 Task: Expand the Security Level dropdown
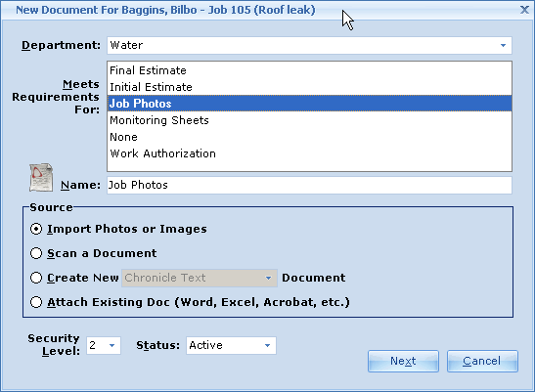(111, 346)
